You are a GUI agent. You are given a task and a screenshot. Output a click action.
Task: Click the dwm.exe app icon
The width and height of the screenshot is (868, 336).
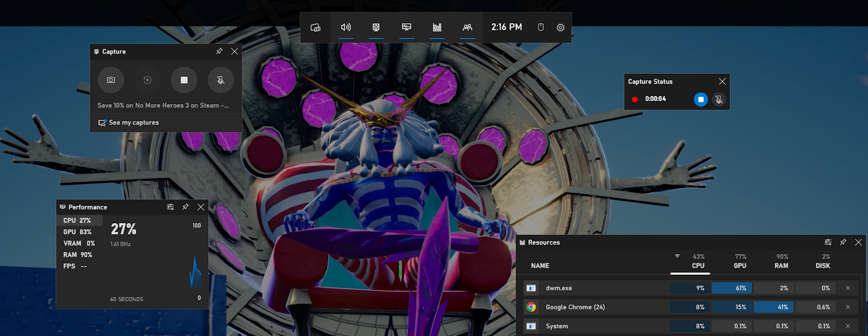coord(531,288)
